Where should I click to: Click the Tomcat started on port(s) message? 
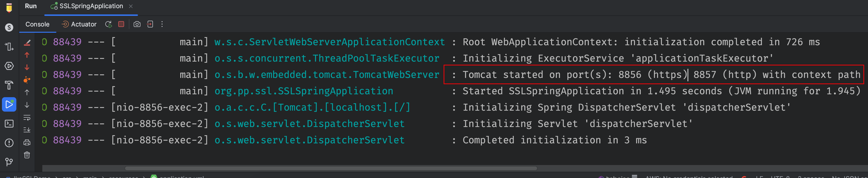pyautogui.click(x=661, y=75)
